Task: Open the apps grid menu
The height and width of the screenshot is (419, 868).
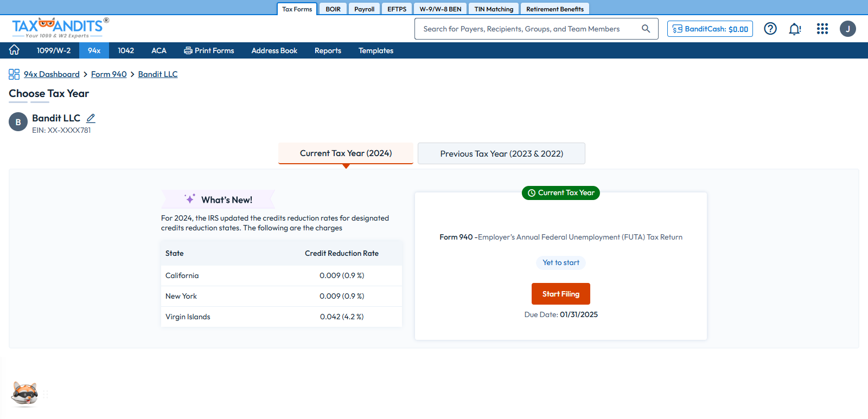Action: pos(822,29)
